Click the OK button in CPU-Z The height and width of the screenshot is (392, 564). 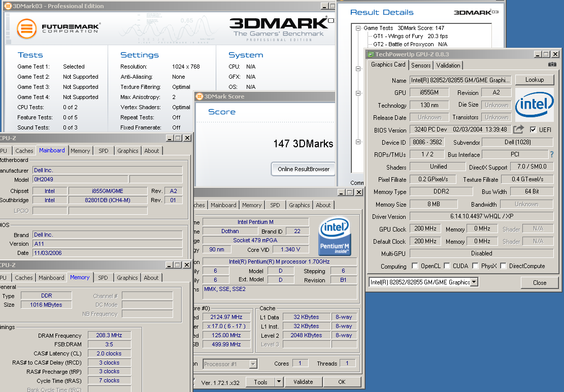342,382
